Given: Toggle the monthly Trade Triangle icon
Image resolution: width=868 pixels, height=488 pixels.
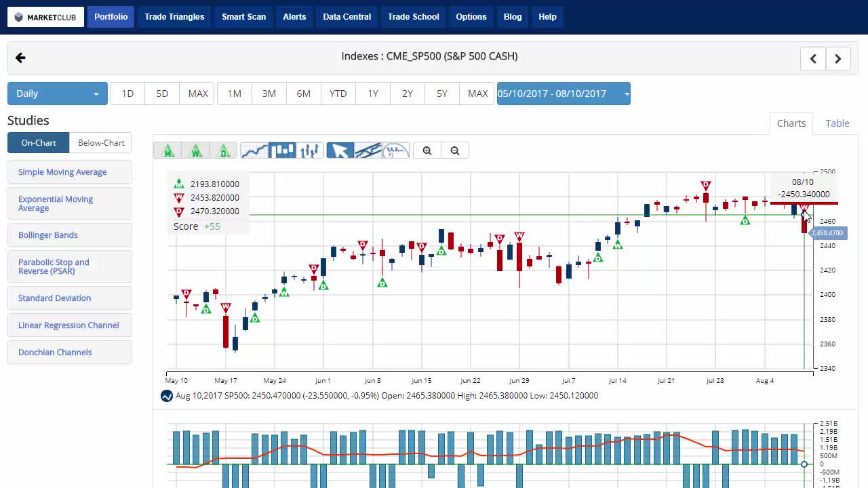Looking at the screenshot, I should 167,150.
